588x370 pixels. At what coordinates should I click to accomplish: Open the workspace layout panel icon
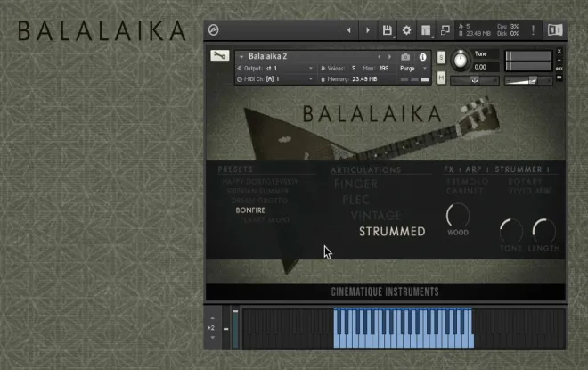pos(426,30)
